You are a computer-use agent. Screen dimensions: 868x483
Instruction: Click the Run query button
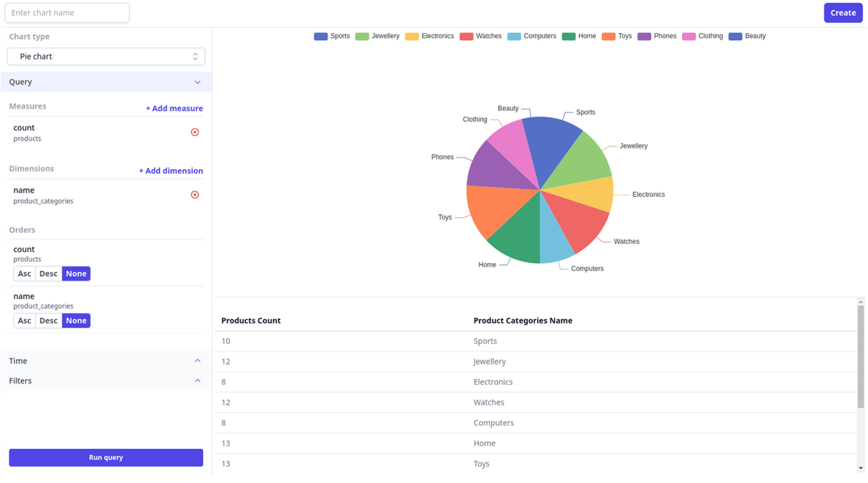click(x=106, y=457)
